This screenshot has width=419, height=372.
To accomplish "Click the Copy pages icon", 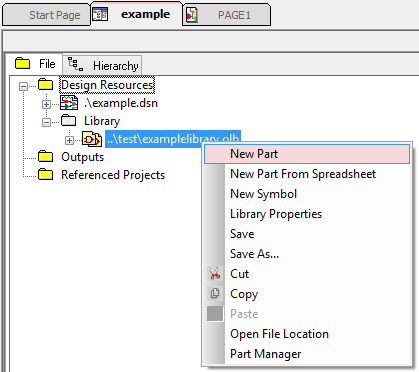I will [x=215, y=294].
